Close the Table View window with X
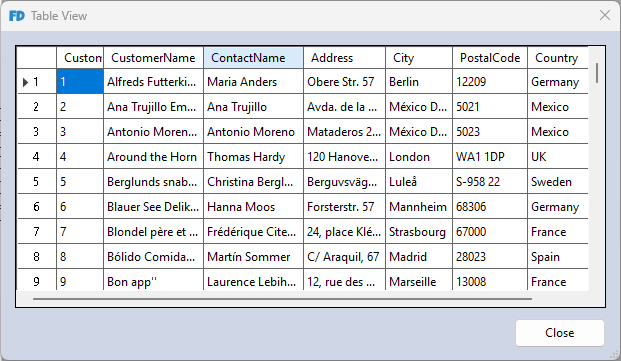Image resolution: width=621 pixels, height=361 pixels. pos(605,15)
